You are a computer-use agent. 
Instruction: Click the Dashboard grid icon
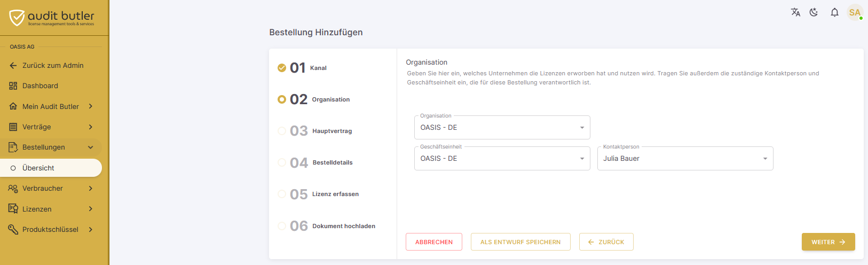(13, 86)
